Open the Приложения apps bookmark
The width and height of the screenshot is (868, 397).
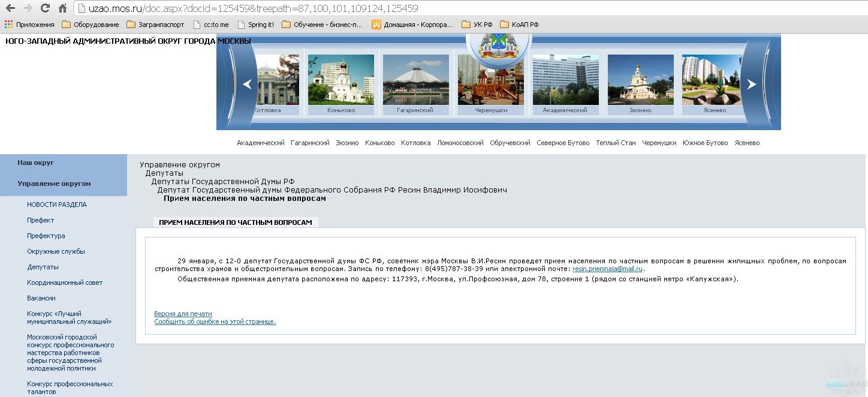click(29, 25)
